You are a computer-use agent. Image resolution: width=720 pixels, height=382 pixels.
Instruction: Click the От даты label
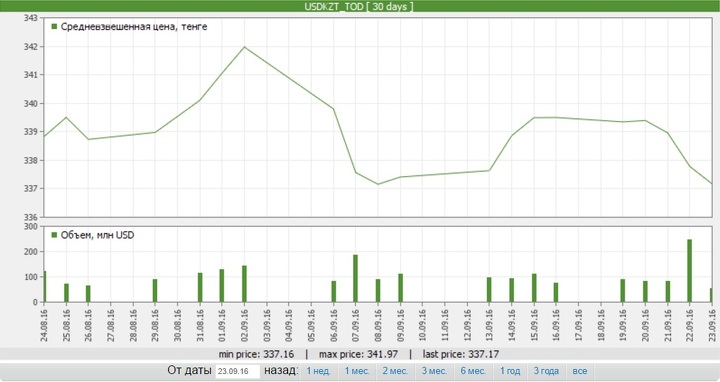[189, 371]
